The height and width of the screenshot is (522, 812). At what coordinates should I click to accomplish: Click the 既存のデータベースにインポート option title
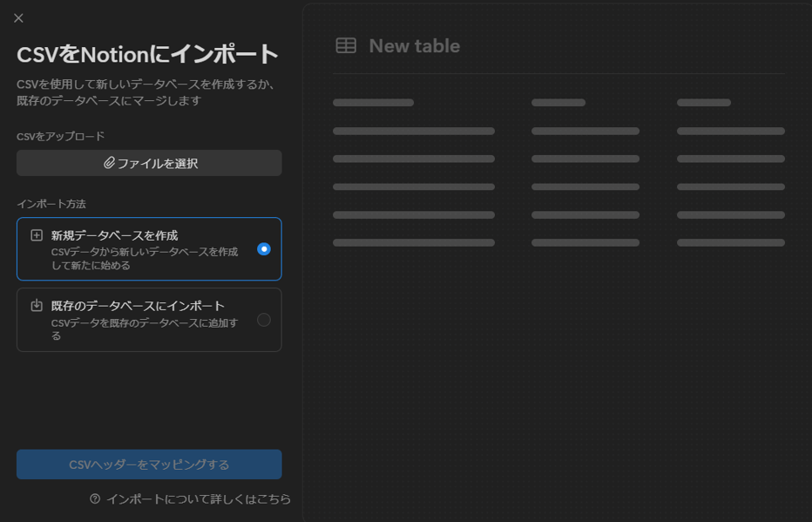pos(138,306)
